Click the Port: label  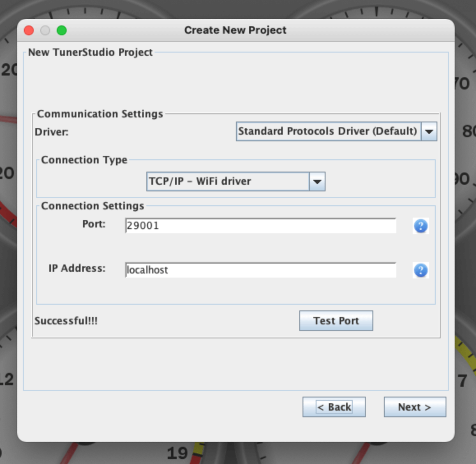click(x=94, y=224)
